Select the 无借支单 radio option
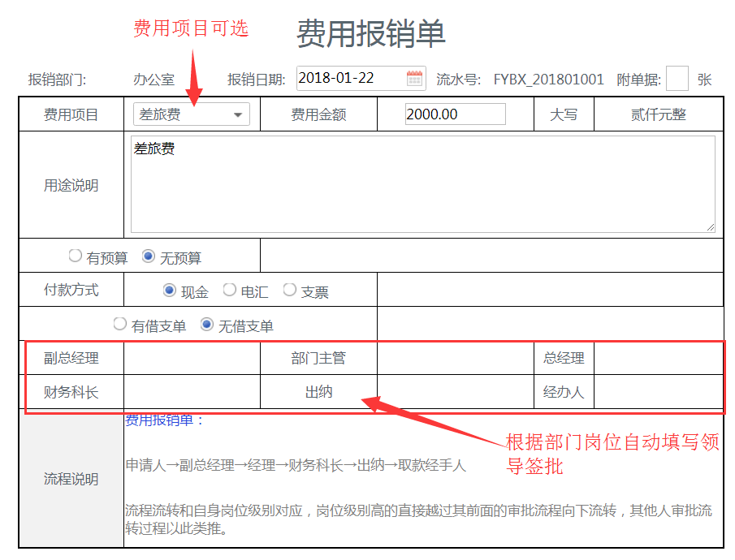735x560 pixels. click(x=207, y=325)
